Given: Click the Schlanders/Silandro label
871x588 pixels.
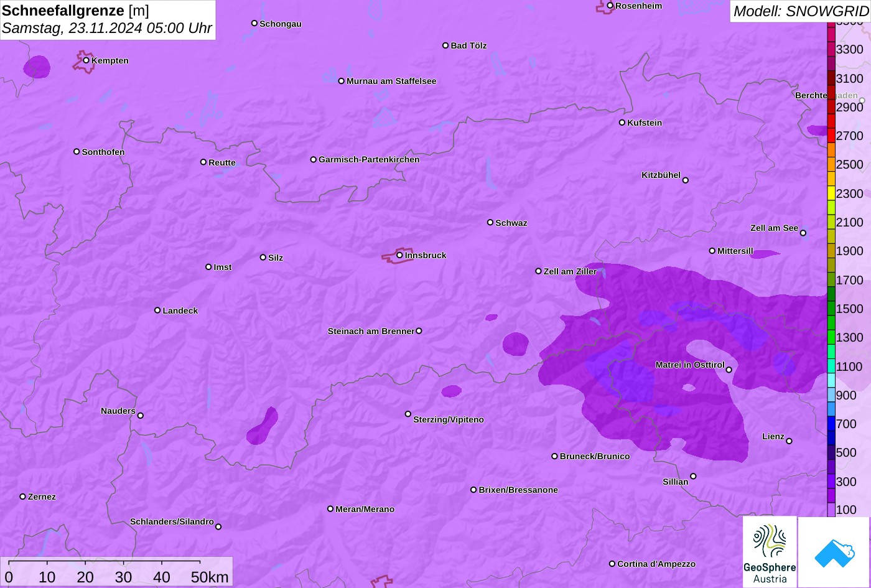Looking at the screenshot, I should [x=172, y=521].
